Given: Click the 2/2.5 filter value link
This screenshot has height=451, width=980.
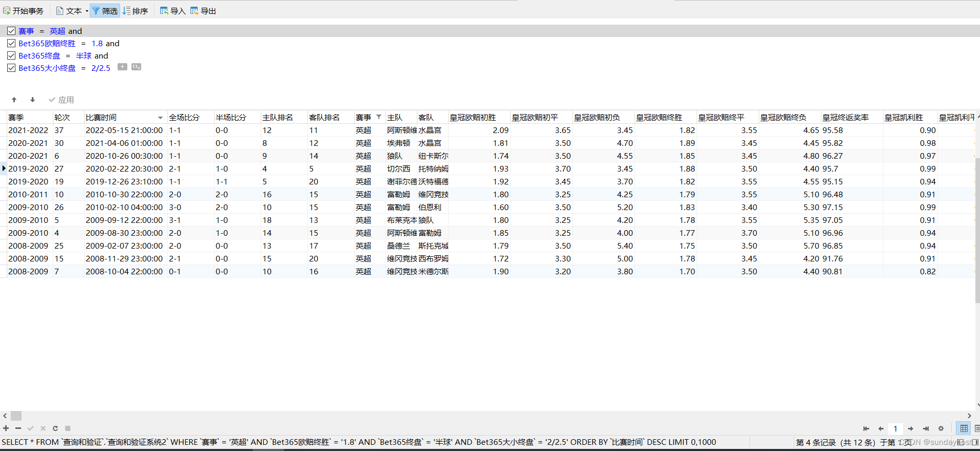Looking at the screenshot, I should coord(101,68).
